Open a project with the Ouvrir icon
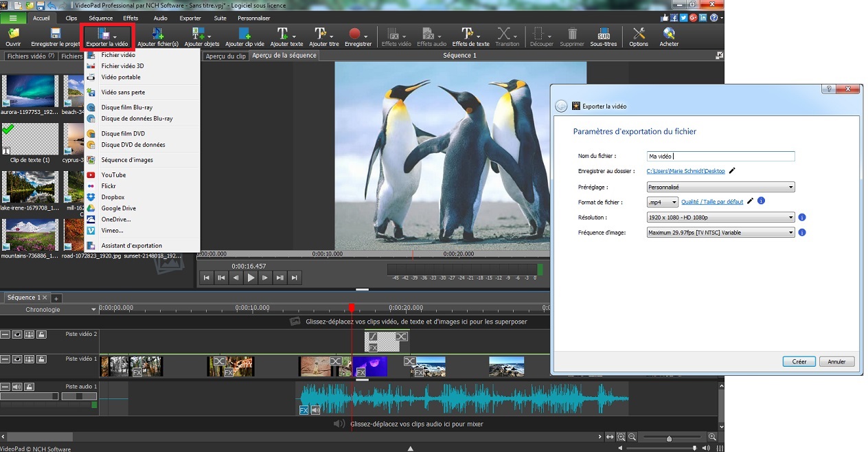Screen dimensions: 868x452 click(x=13, y=37)
